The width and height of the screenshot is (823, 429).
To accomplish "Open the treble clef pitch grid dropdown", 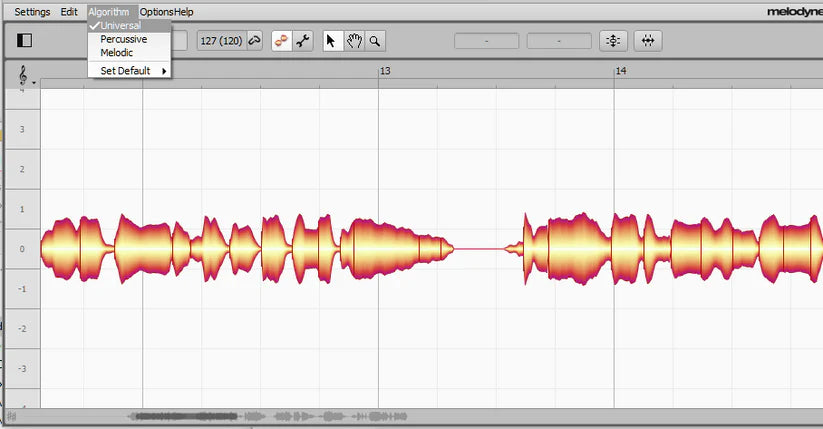I will [24, 75].
